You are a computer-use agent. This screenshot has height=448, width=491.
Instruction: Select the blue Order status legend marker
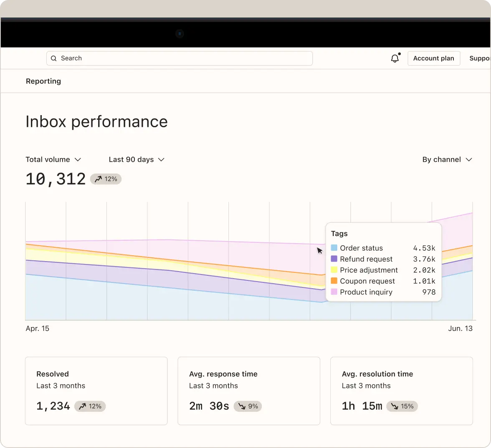[x=334, y=248]
